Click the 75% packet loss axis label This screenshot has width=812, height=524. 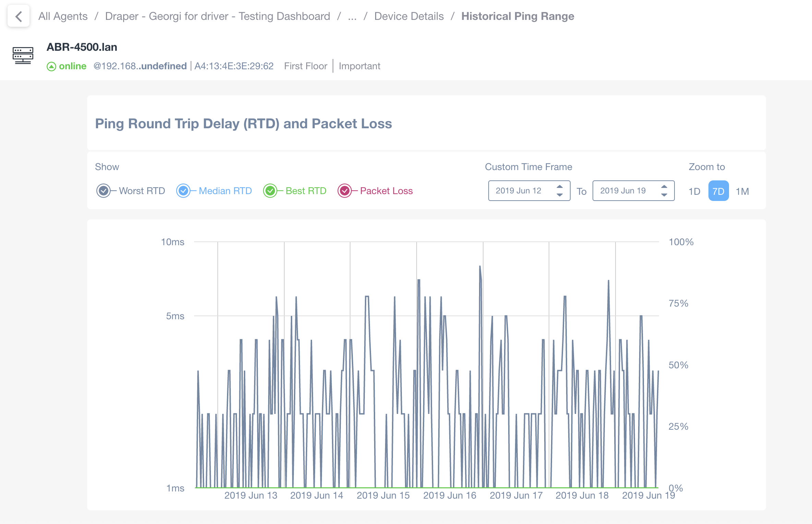678,303
